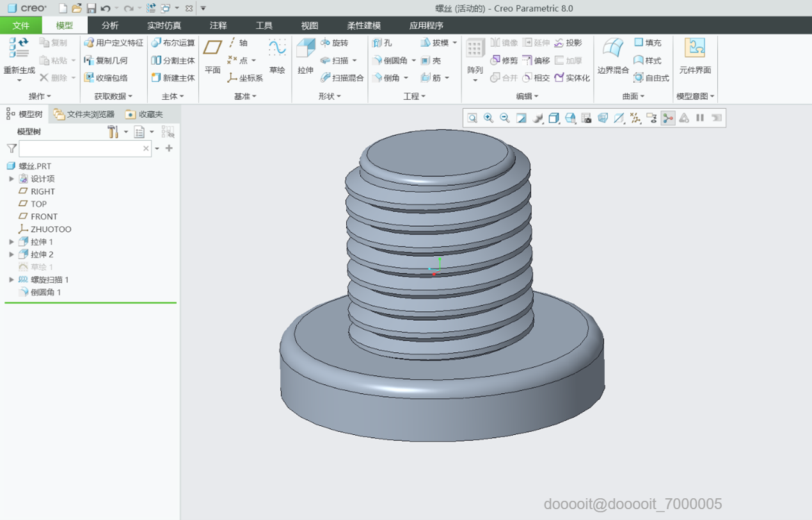The height and width of the screenshot is (520, 812).
Task: Toggle annotation display in view toolbar
Action: [651, 118]
